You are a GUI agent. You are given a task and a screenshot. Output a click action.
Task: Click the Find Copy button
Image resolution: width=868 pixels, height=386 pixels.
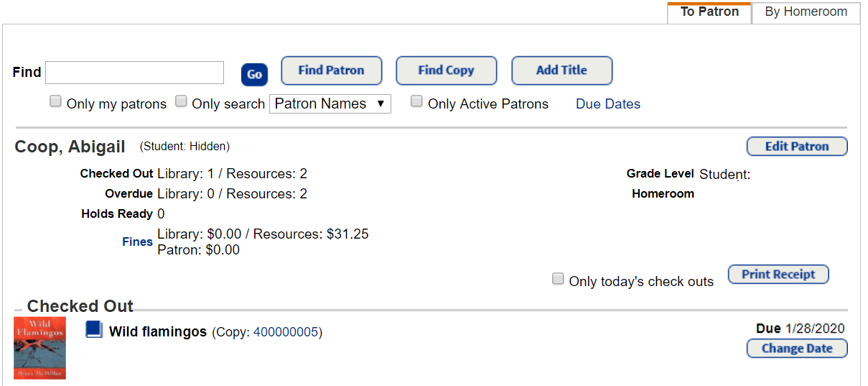(446, 70)
